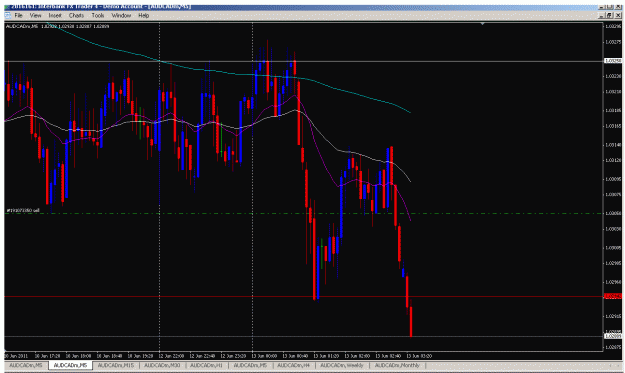
Task: Switch to the AUDCADm,H4 chart tab
Action: [293, 365]
